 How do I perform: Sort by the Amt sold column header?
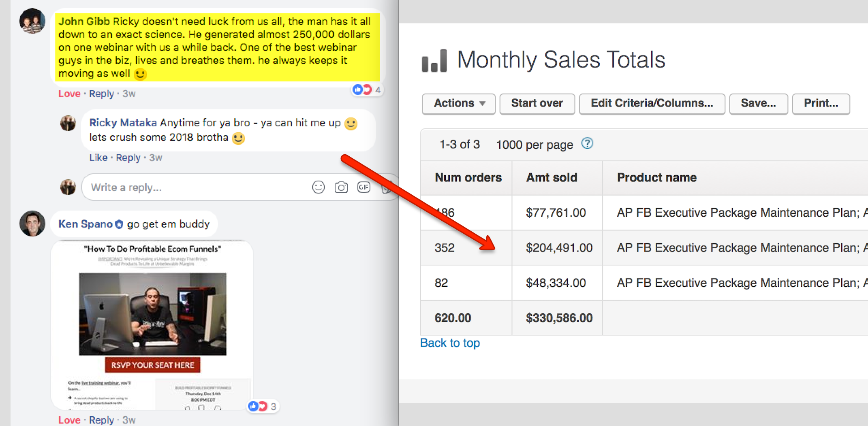(552, 178)
